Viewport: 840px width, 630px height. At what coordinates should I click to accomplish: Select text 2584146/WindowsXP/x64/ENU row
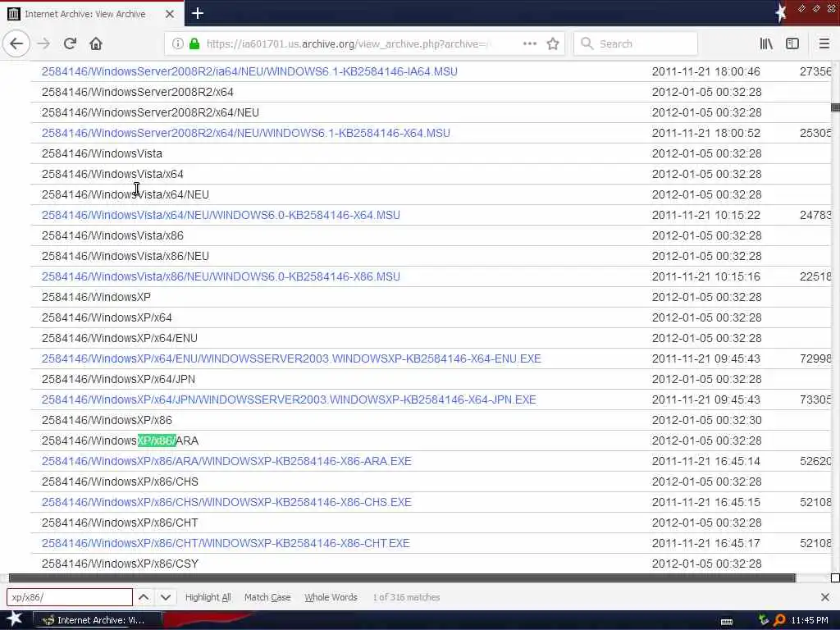[120, 338]
